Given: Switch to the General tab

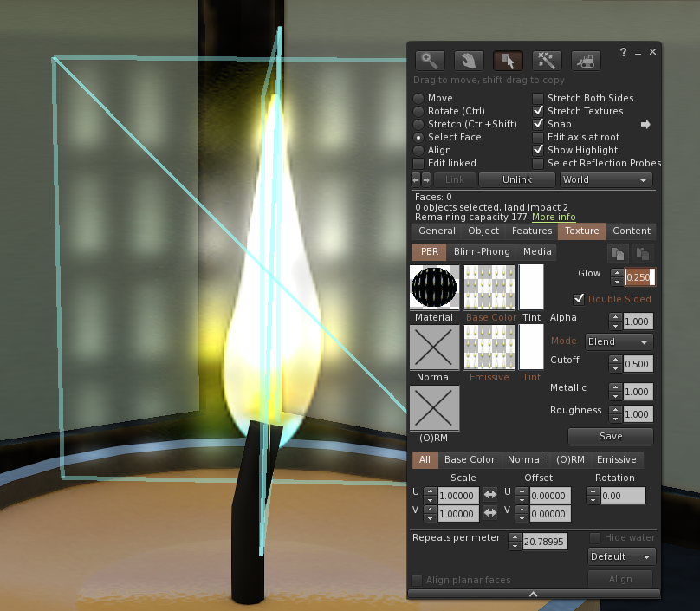Looking at the screenshot, I should [x=437, y=231].
